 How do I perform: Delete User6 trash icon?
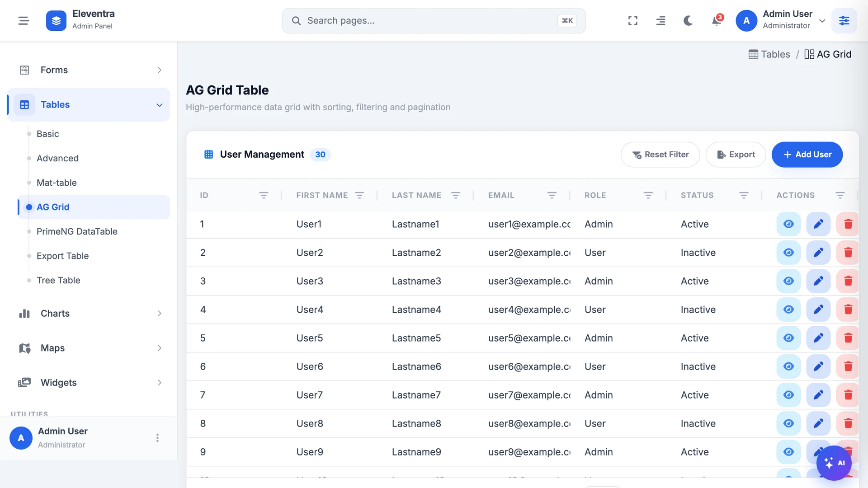pos(848,366)
